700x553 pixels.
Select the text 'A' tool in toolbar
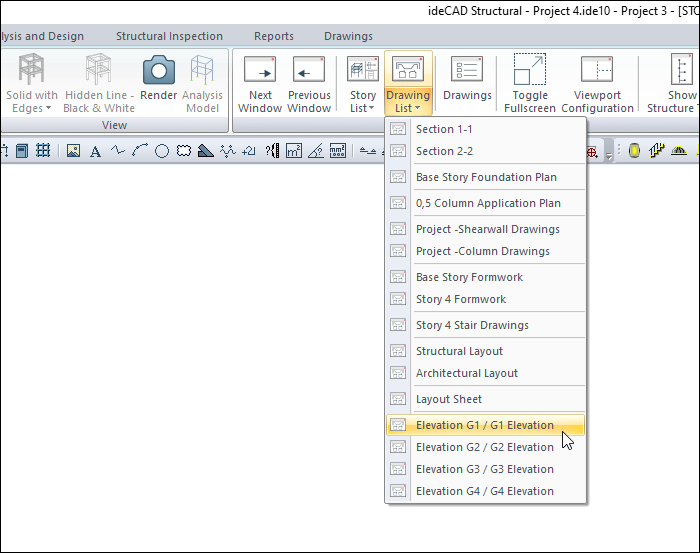coord(95,152)
